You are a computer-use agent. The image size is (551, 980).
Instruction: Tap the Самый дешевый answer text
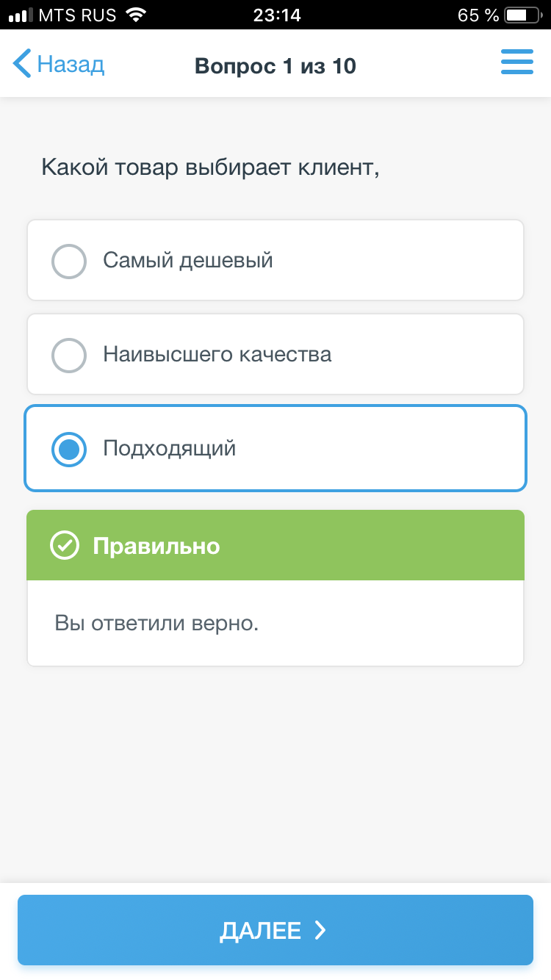pos(188,260)
